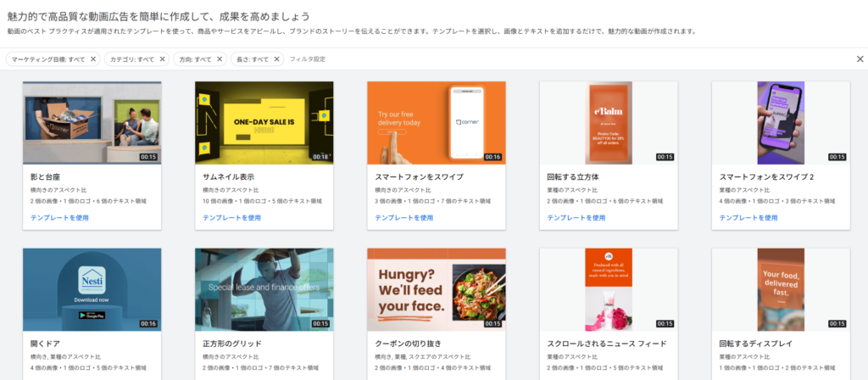Open the マーケティング目標 filter dropdown
This screenshot has width=868, height=380.
point(47,59)
